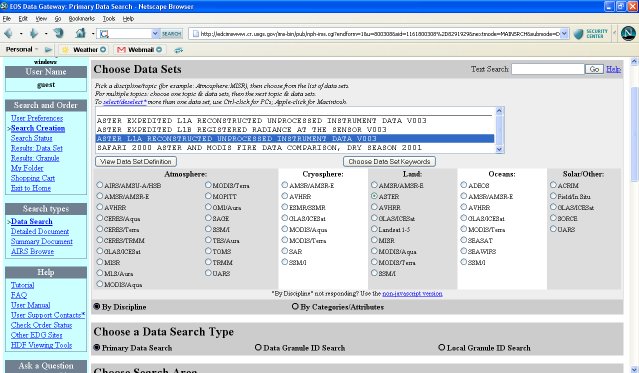Open the Tools menu
The image size is (639, 373).
tap(109, 19)
